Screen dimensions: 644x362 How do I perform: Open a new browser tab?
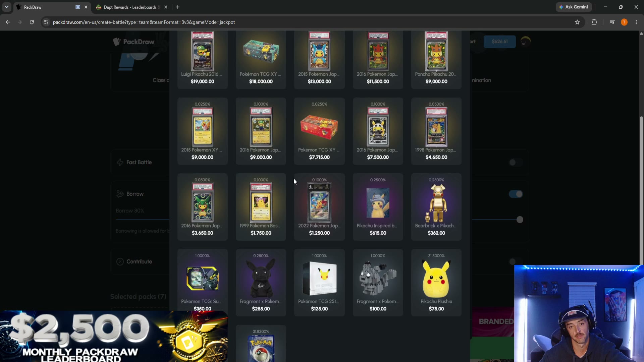pyautogui.click(x=178, y=7)
